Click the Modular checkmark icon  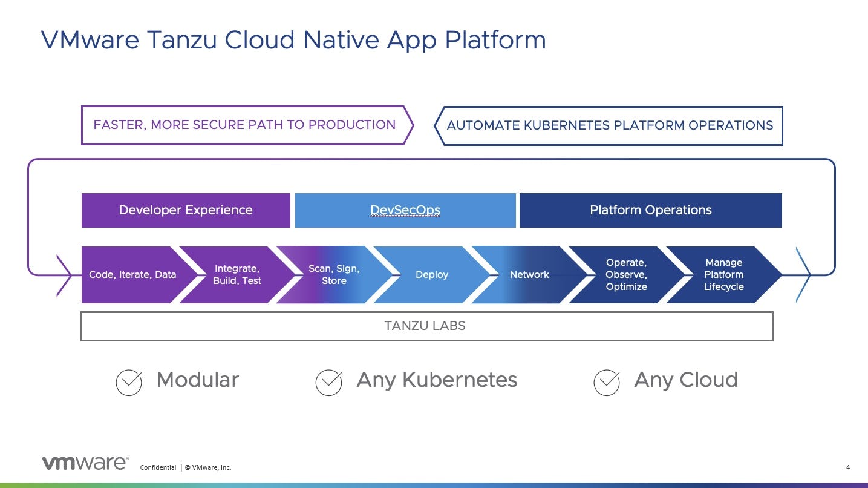coord(129,381)
